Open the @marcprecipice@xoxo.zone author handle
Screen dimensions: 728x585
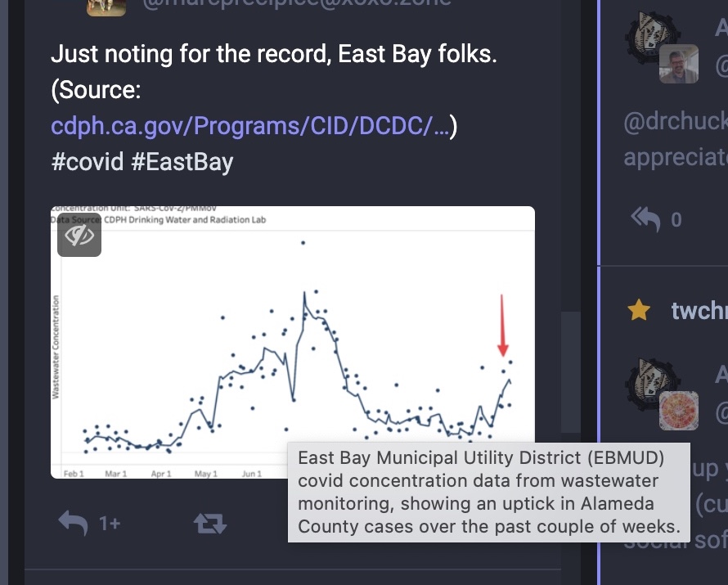(297, 4)
